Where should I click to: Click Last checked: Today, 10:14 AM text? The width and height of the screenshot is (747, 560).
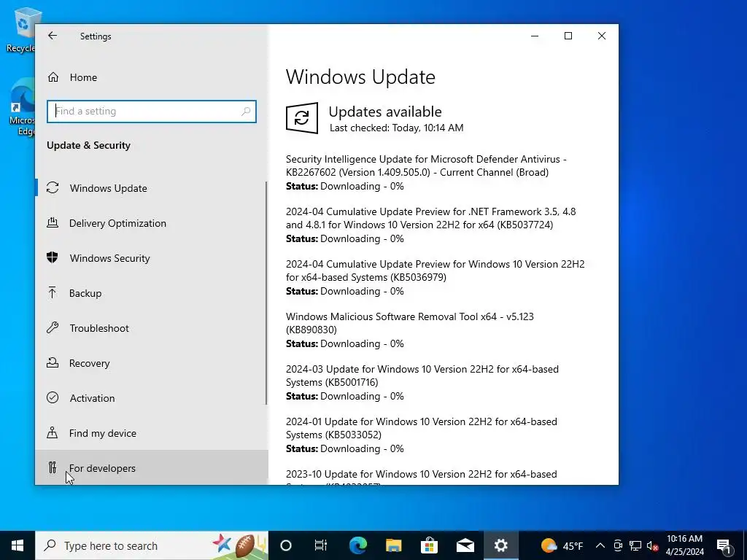click(396, 128)
